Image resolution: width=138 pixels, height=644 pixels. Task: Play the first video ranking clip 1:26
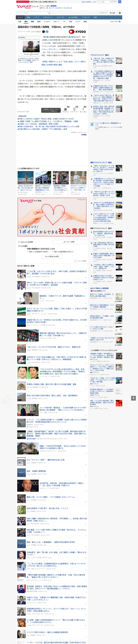119,234
